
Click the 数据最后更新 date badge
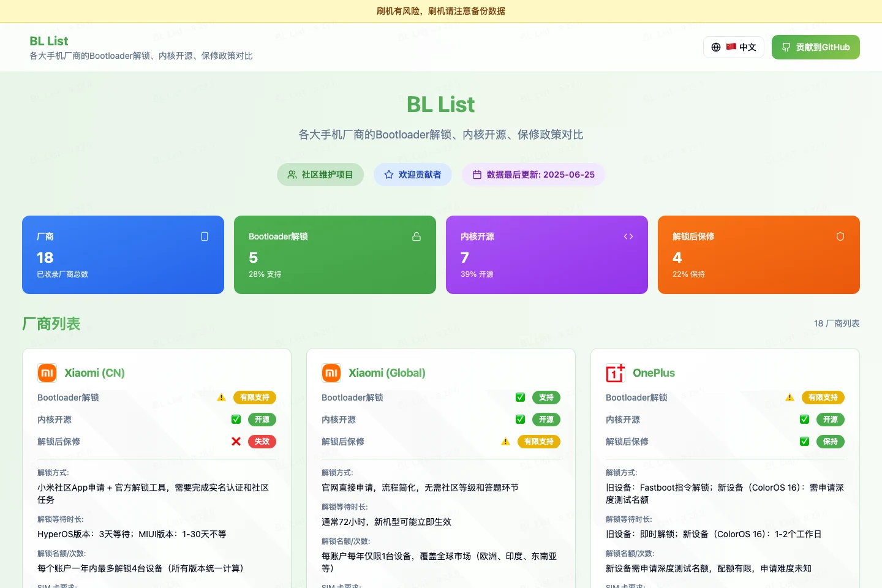533,175
